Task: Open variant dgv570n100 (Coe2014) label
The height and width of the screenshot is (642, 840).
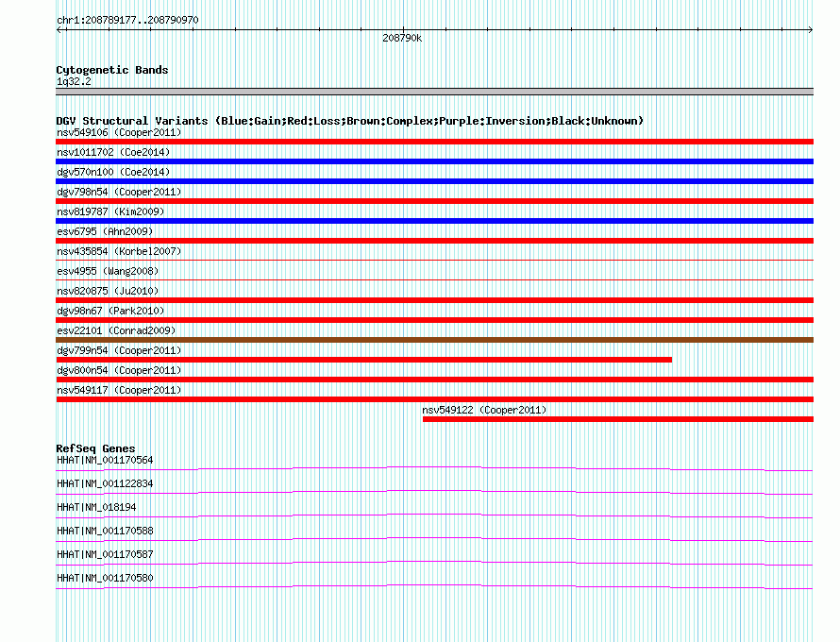Action: point(113,172)
